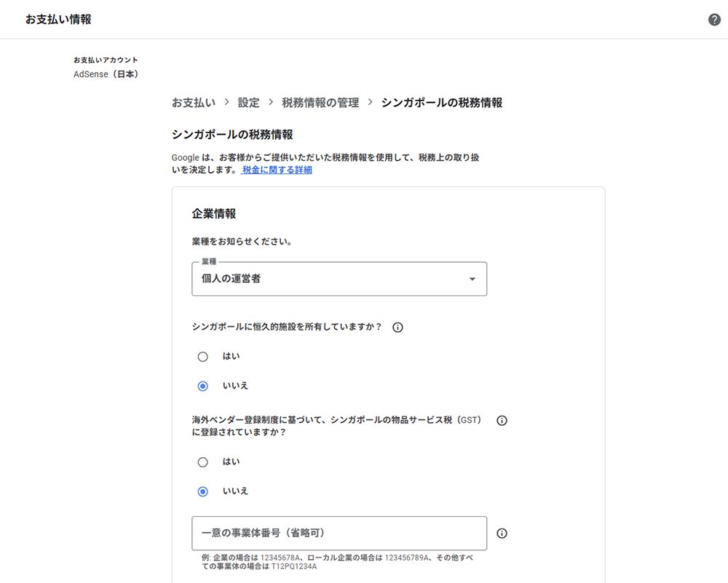Click info icon beside permanent establishment question
728x583 pixels.
pyautogui.click(x=397, y=328)
